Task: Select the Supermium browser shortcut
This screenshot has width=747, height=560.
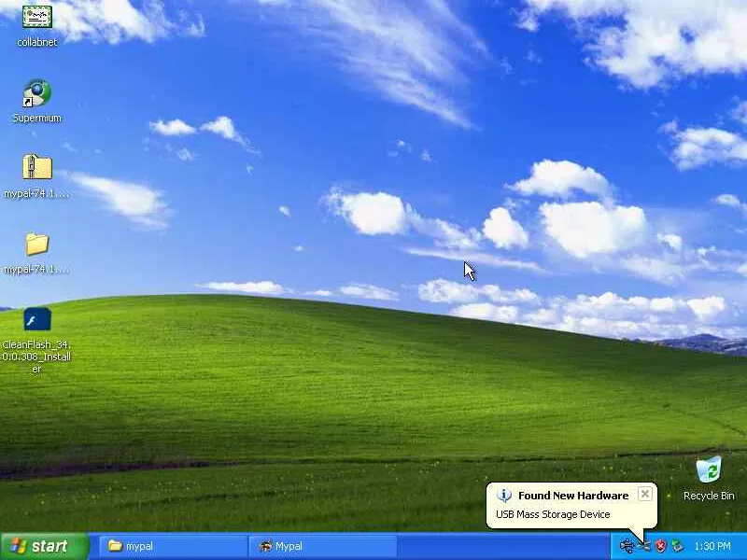Action: [36, 101]
